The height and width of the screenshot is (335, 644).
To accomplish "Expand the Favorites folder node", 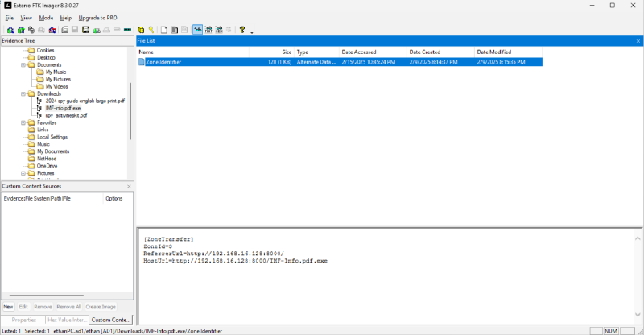I will click(x=23, y=122).
